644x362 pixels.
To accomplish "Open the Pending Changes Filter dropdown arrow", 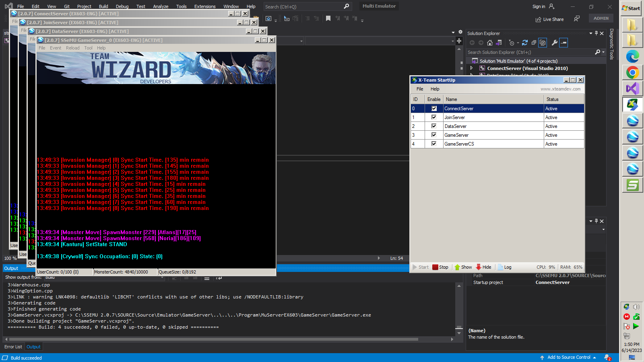I will 518,43.
